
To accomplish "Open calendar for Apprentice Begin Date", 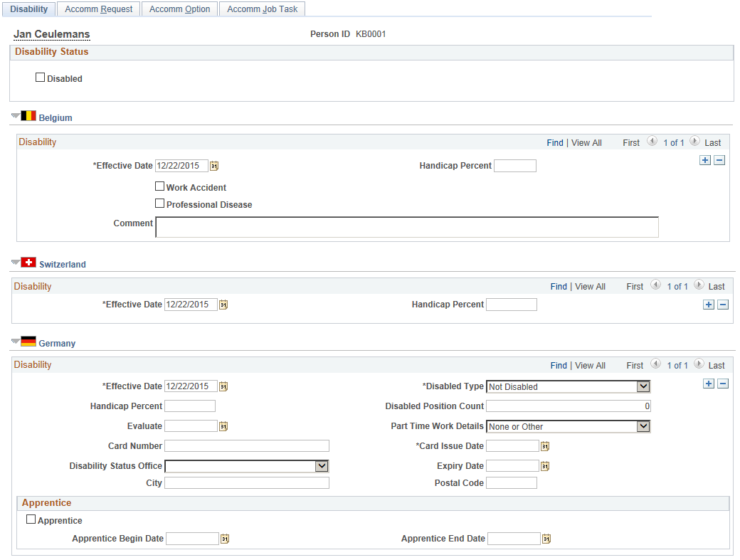I will (x=225, y=539).
